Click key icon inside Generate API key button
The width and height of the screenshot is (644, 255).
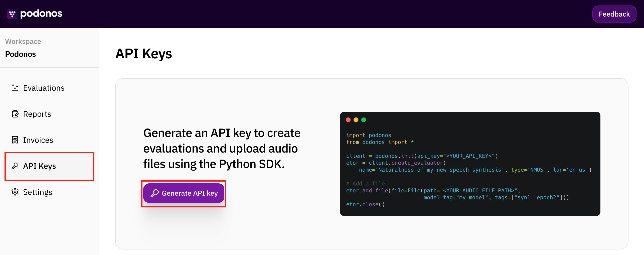tap(155, 193)
